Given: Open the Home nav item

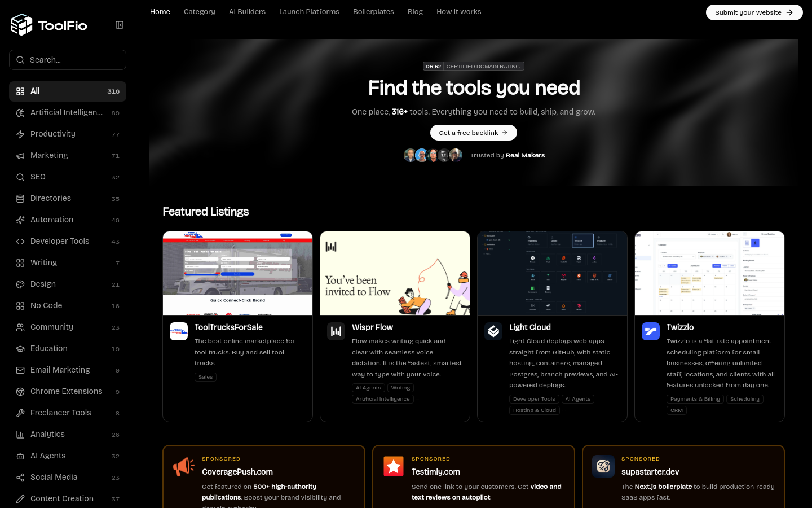Looking at the screenshot, I should point(160,12).
